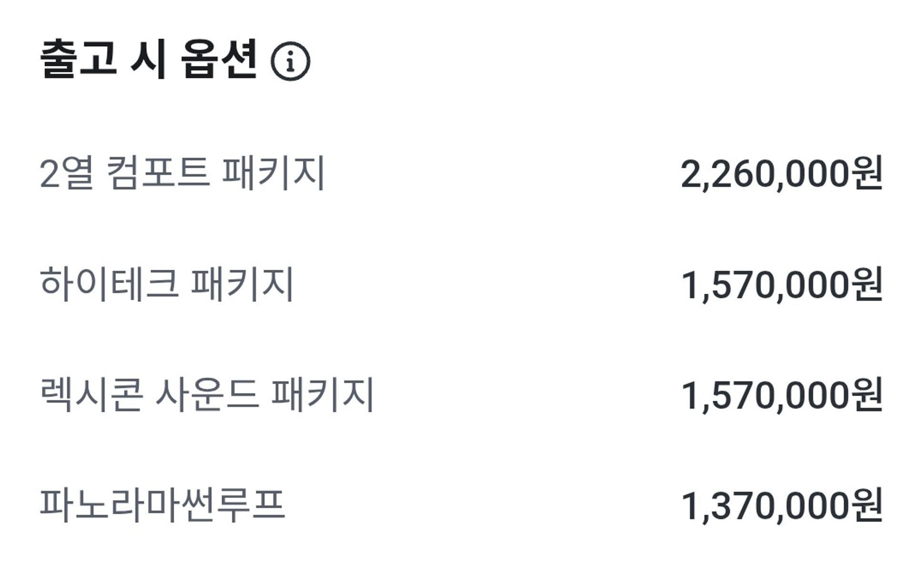Open the panoramic sunroof entry
The width and height of the screenshot is (924, 572).
coord(162,505)
